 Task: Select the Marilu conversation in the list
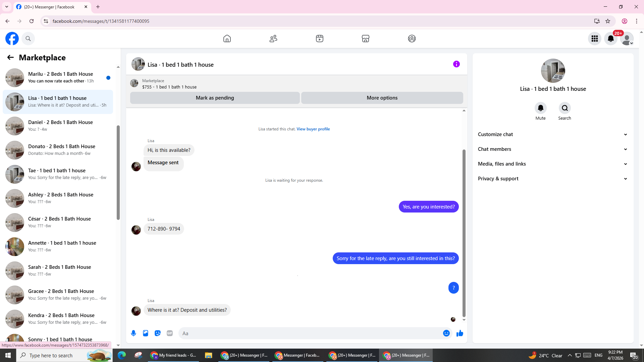pyautogui.click(x=58, y=77)
